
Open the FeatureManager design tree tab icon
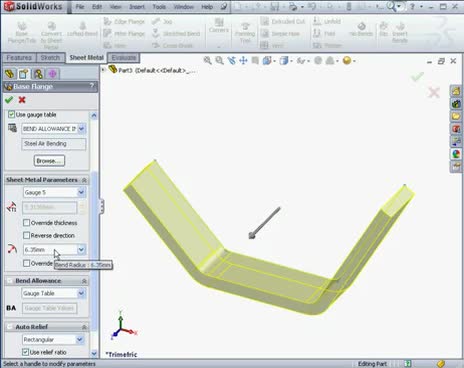click(x=10, y=74)
